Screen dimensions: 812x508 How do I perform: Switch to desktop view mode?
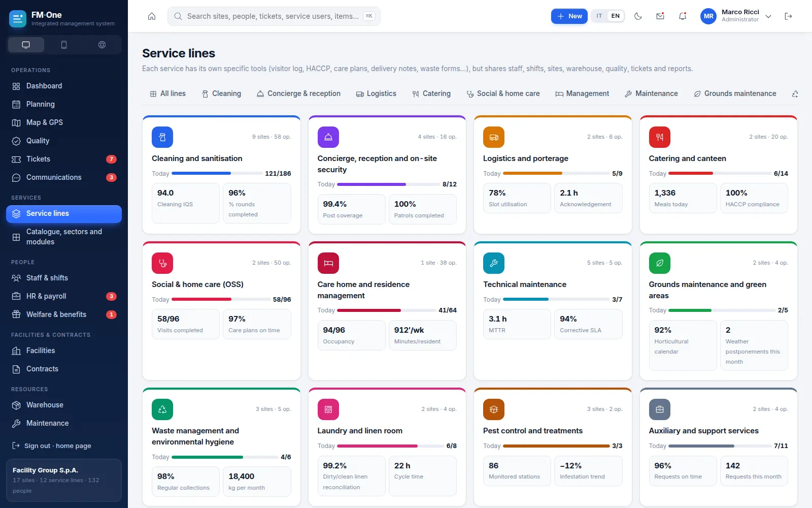pyautogui.click(x=26, y=45)
